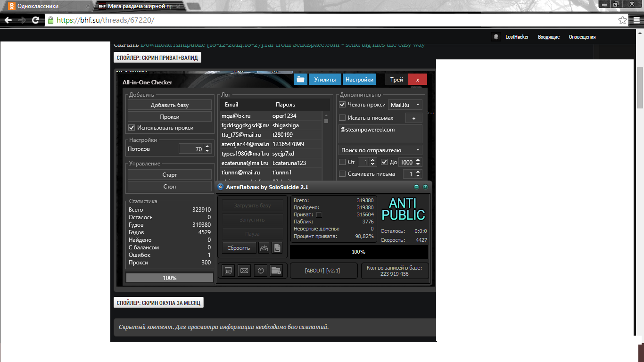Select the mga@bk.ru log row
The width and height of the screenshot is (644, 362).
pos(271,115)
